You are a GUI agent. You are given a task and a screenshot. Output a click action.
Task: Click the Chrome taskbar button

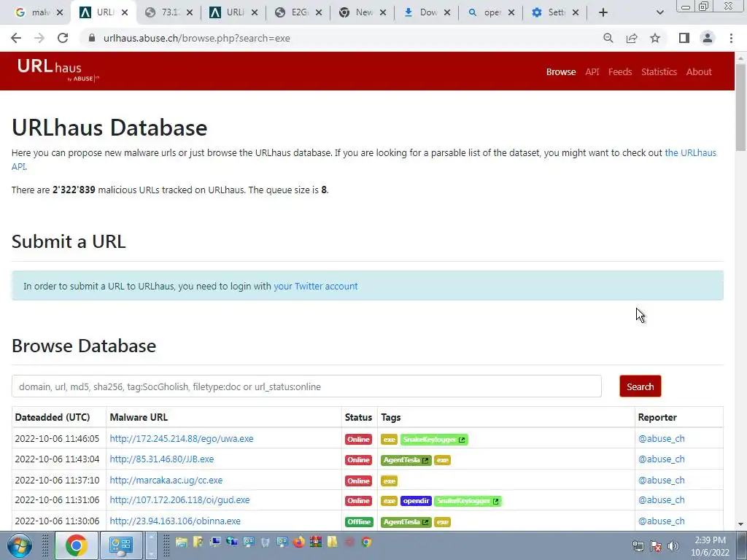pos(77,545)
